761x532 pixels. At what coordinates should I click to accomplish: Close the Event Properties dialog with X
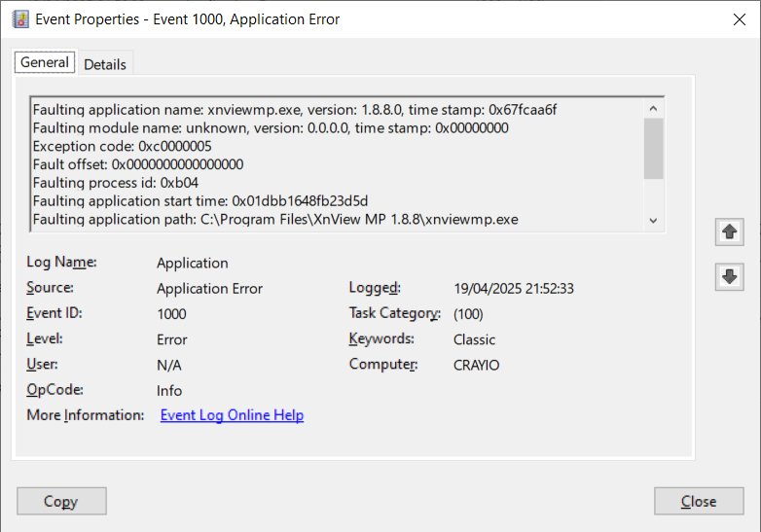point(740,19)
